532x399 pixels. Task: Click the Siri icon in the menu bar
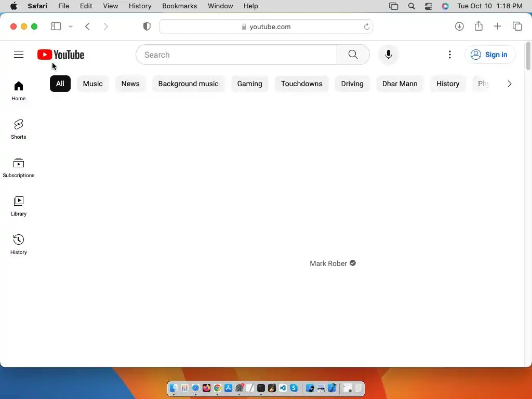[x=445, y=6]
